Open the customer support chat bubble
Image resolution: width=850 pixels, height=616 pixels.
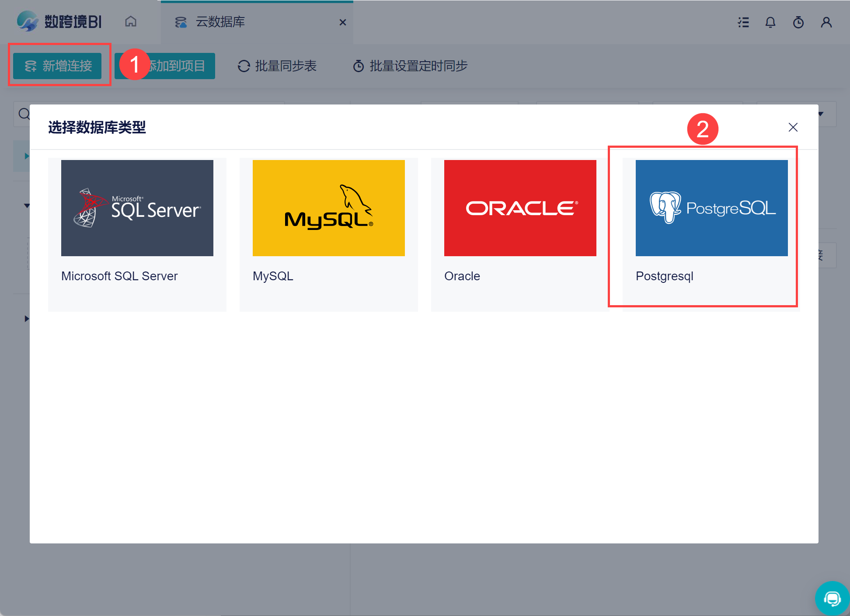(832, 598)
